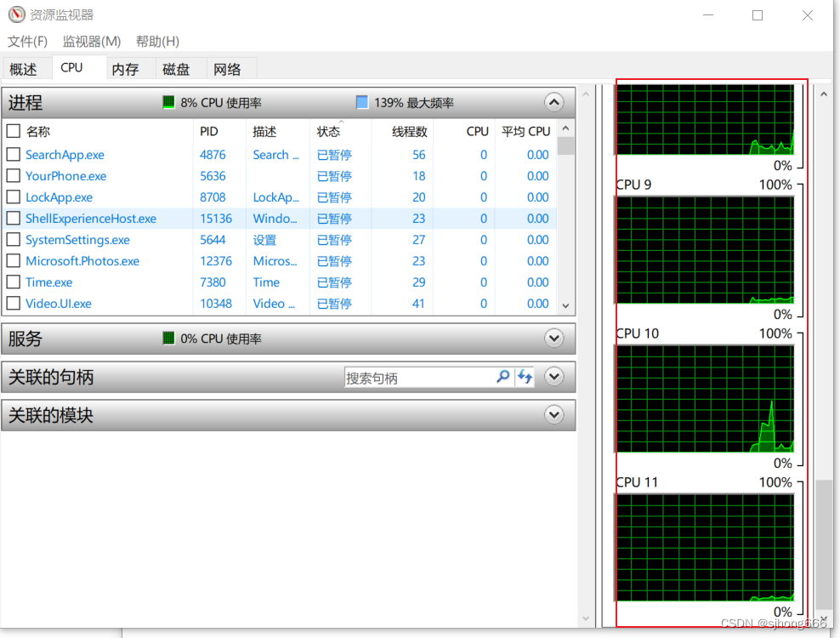The height and width of the screenshot is (638, 840).
Task: Check the LockApp.exe checkbox
Action: [14, 197]
